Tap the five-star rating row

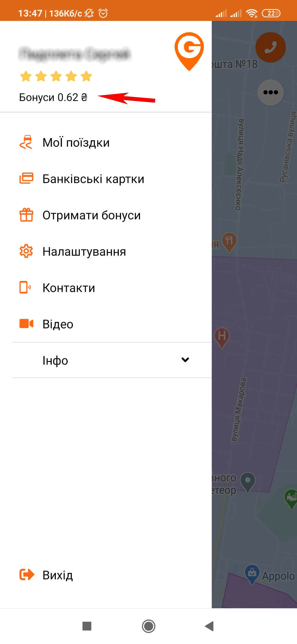pos(56,76)
